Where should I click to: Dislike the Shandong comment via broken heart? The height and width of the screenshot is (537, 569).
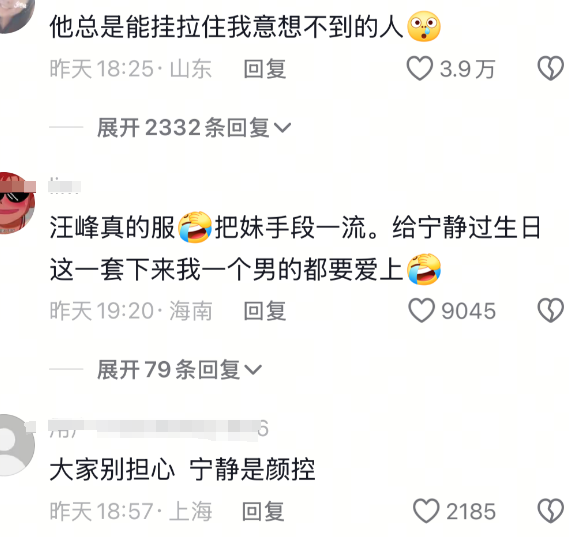click(550, 68)
